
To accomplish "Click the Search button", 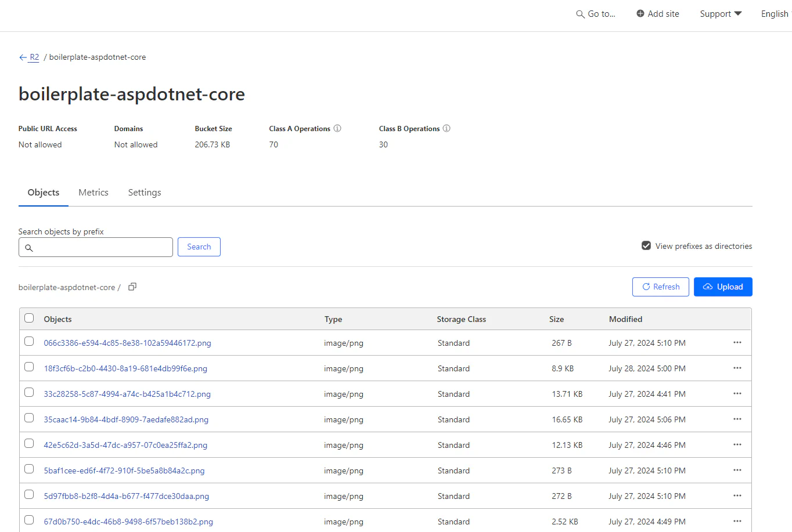I will click(199, 247).
